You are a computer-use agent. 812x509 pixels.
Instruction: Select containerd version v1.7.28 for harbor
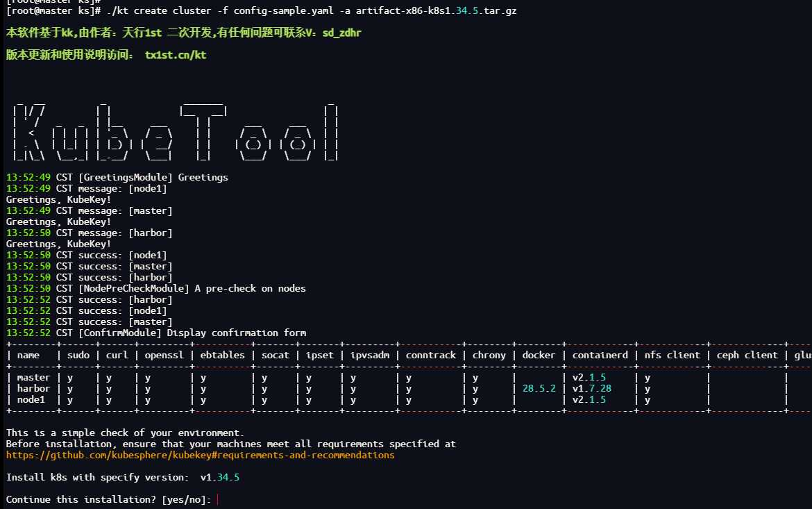[592, 388]
